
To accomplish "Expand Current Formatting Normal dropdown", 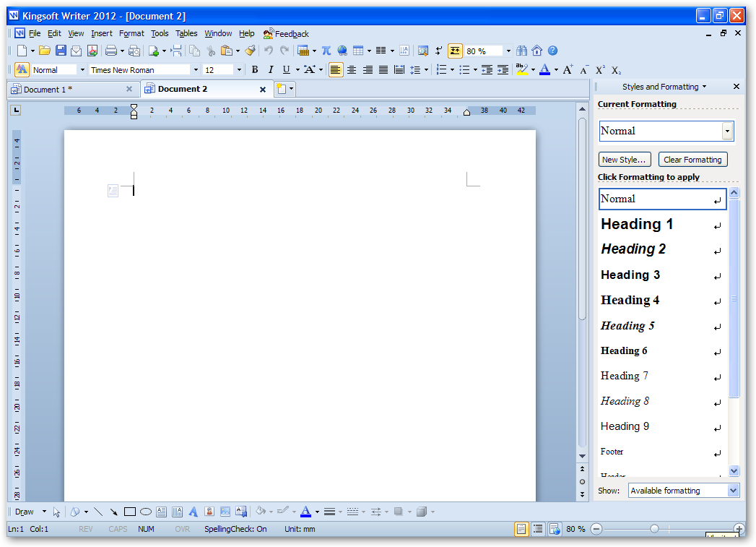I will [x=728, y=131].
